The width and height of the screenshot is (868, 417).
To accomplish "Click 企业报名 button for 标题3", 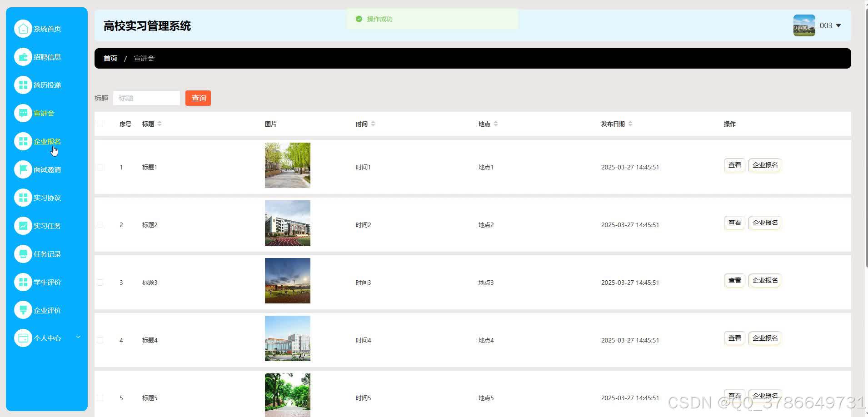I will tap(765, 281).
